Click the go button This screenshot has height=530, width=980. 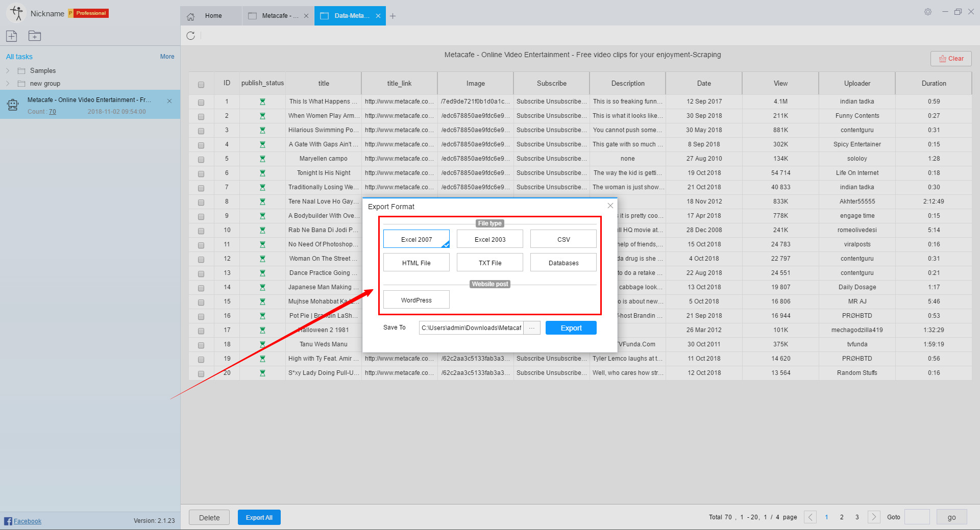point(951,517)
